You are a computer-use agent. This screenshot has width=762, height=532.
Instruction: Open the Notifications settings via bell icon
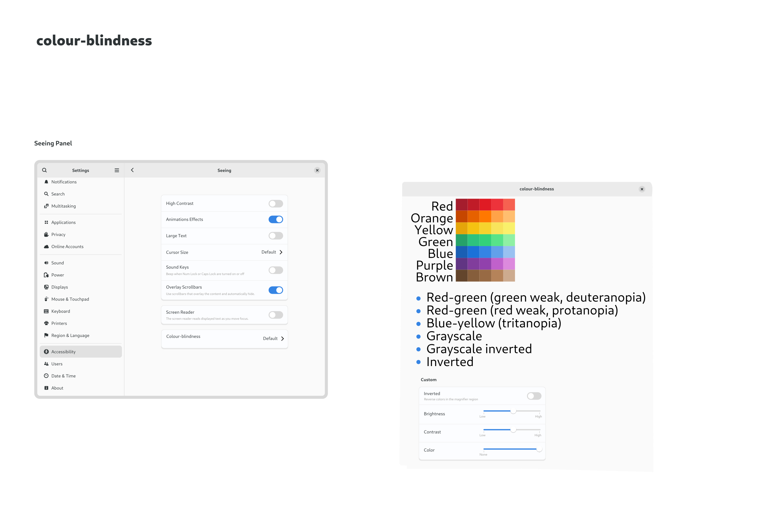pos(47,182)
